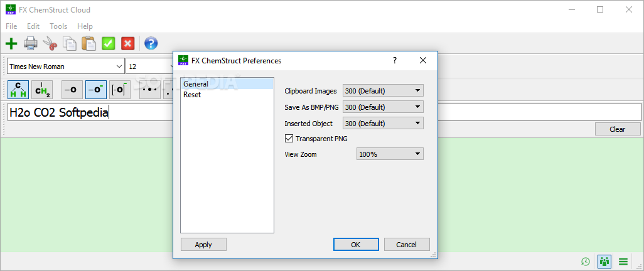Viewport: 644px width, 271px height.
Task: Click the dialog resize grip in Preferences
Action: point(433,255)
